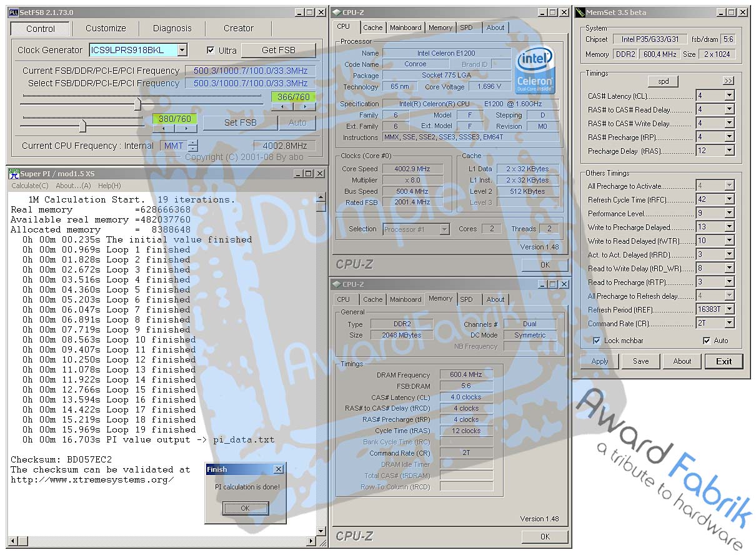This screenshot has width=756, height=555.
Task: Switch to the Creator tab in SetFSB
Action: (x=239, y=28)
